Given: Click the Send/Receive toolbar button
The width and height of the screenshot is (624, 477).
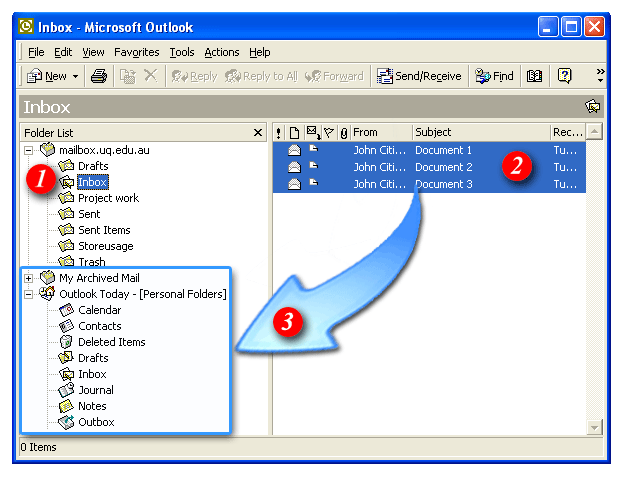Looking at the screenshot, I should pyautogui.click(x=419, y=76).
